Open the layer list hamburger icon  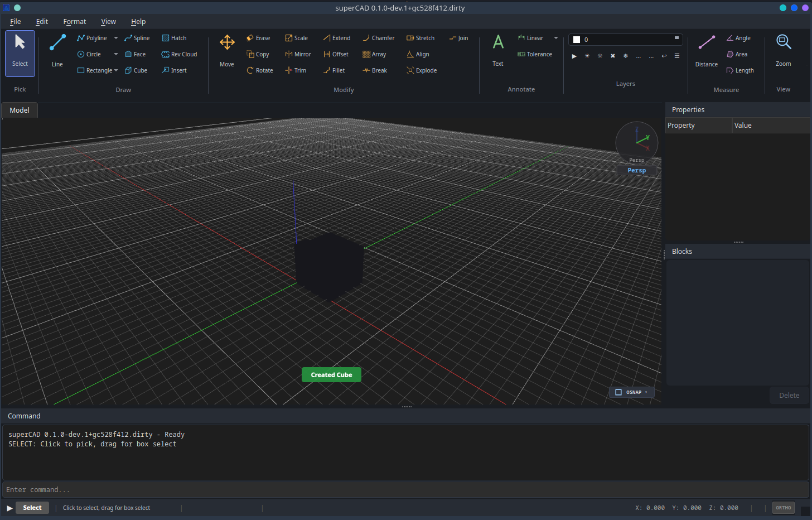pos(677,56)
